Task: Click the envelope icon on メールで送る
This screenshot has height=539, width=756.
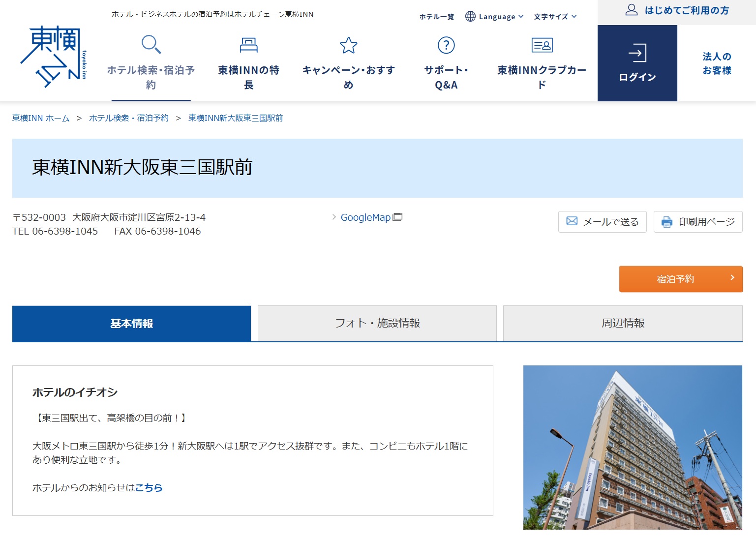Action: tap(572, 221)
